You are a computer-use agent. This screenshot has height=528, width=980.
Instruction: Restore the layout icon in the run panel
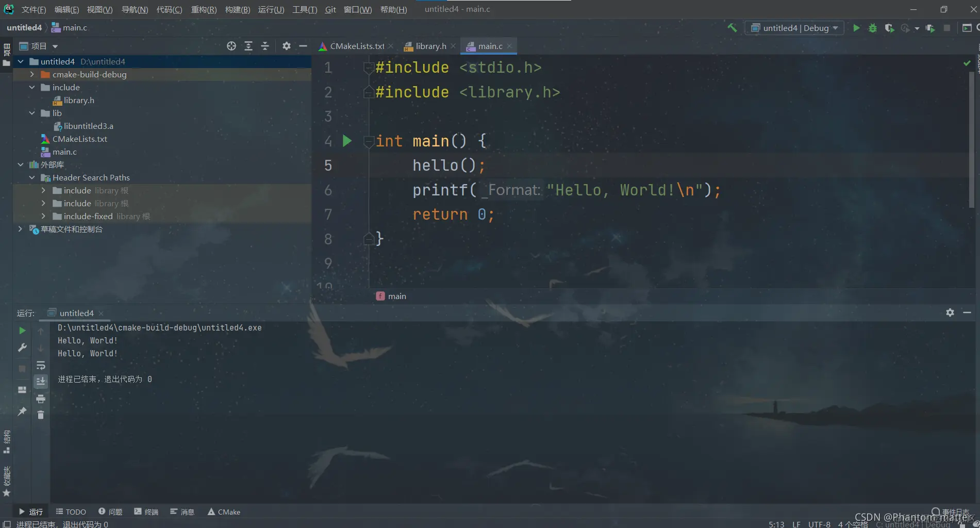22,390
